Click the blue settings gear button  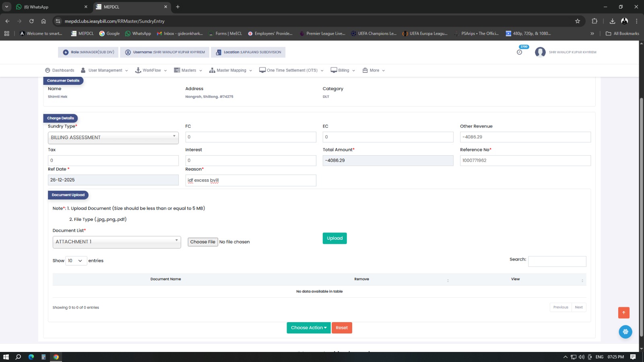(x=625, y=332)
